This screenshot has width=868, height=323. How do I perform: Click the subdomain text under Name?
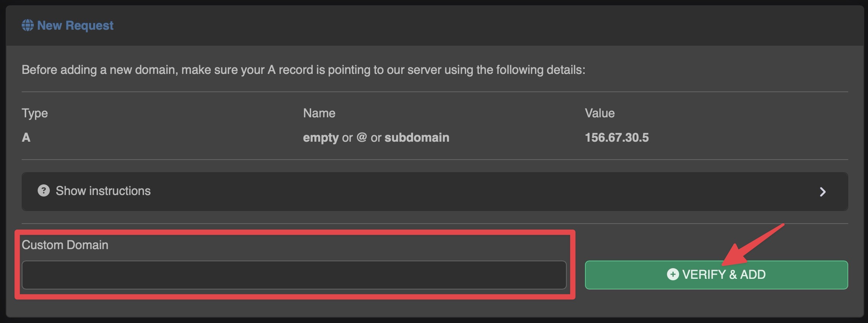point(417,138)
